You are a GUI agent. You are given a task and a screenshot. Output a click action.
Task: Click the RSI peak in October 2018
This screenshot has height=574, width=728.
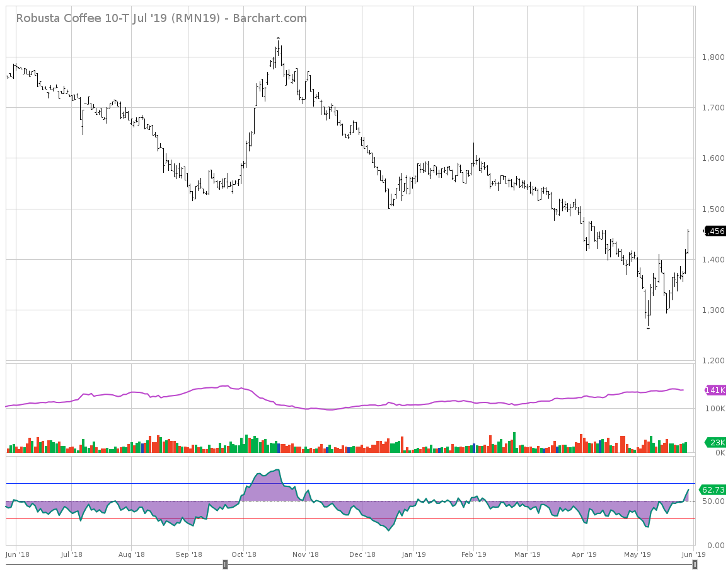[x=277, y=471]
